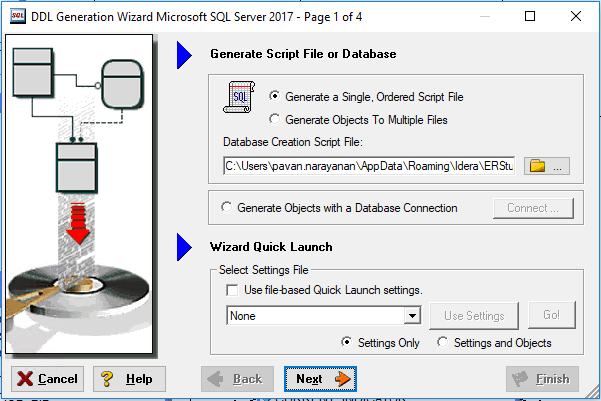Click blue arrow beside Wizard Quick Launch heading
The width and height of the screenshot is (601, 401).
[x=184, y=247]
